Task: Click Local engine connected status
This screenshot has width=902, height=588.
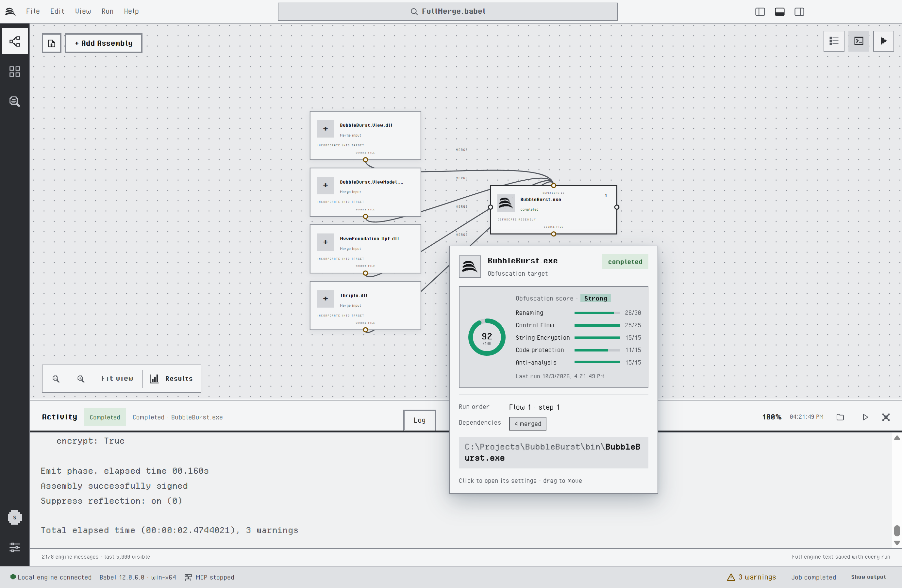Action: [51, 577]
